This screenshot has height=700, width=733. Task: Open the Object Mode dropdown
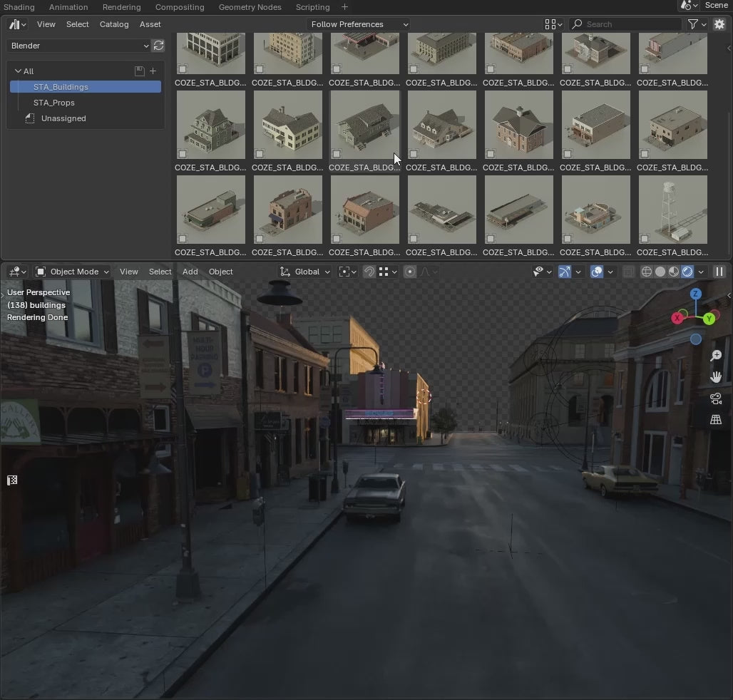pos(71,272)
